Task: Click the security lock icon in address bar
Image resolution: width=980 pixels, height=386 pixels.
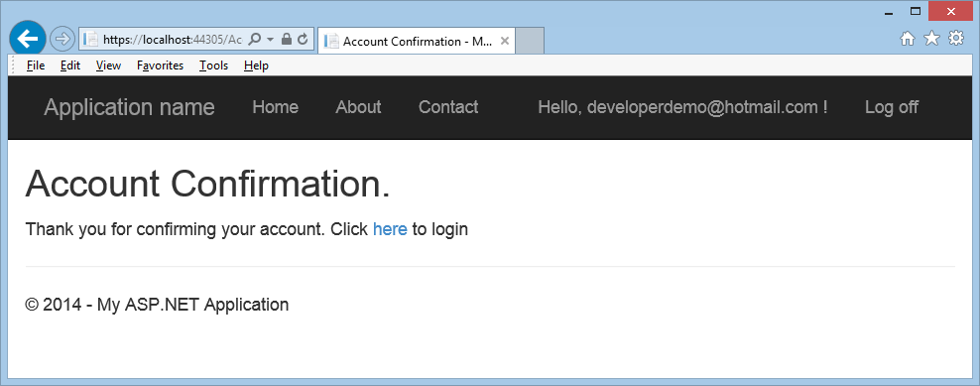Action: 287,40
